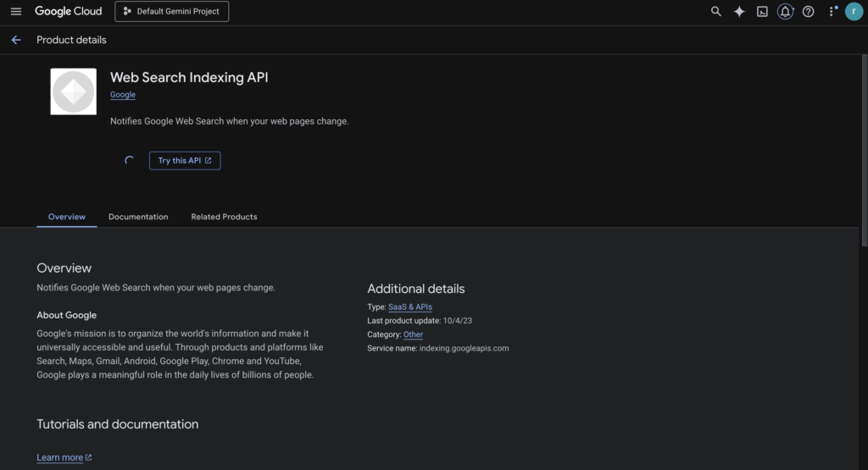Screen dimensions: 868x470
Task: Open the three-dot settings and utilities menu
Action: (832, 12)
